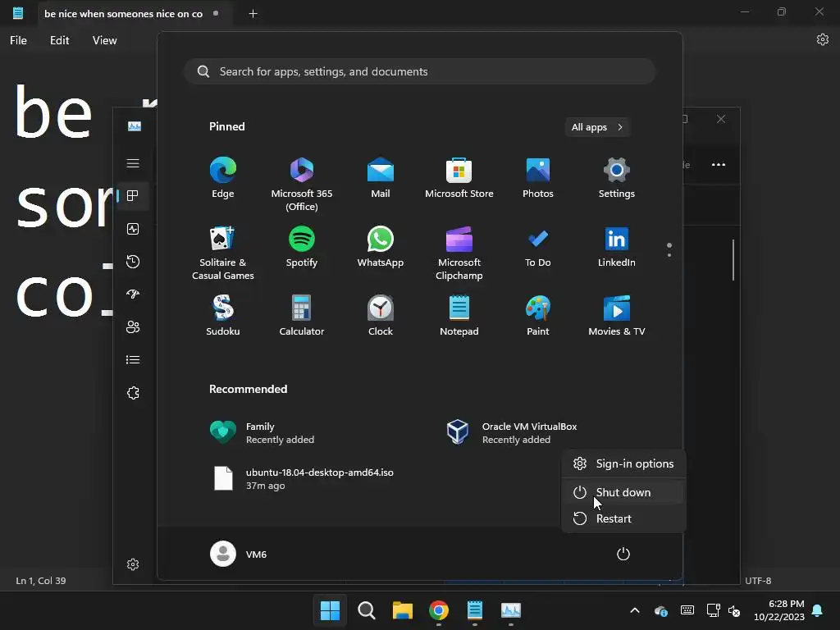This screenshot has height=630, width=840.
Task: Open taskbar Search icon
Action: tap(367, 610)
